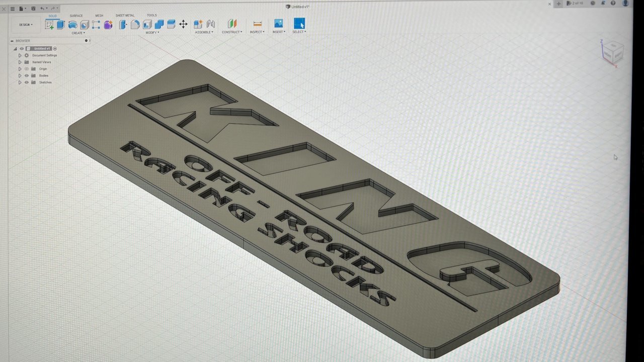644x362 pixels.
Task: Expand the Sketches node
Action: (20, 82)
